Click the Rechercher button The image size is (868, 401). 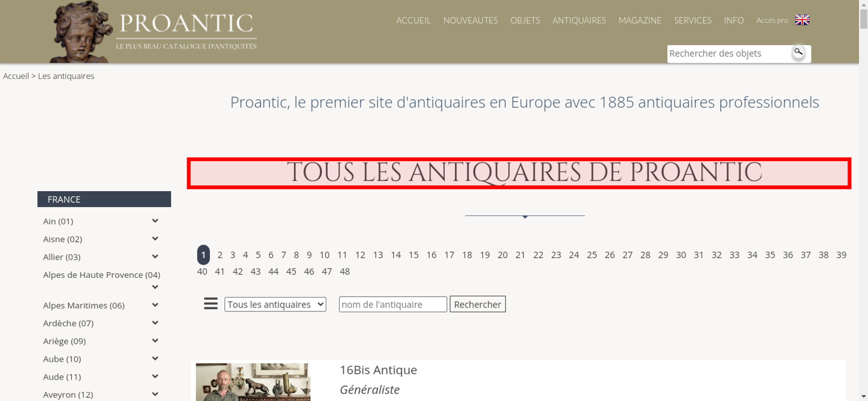pos(477,304)
